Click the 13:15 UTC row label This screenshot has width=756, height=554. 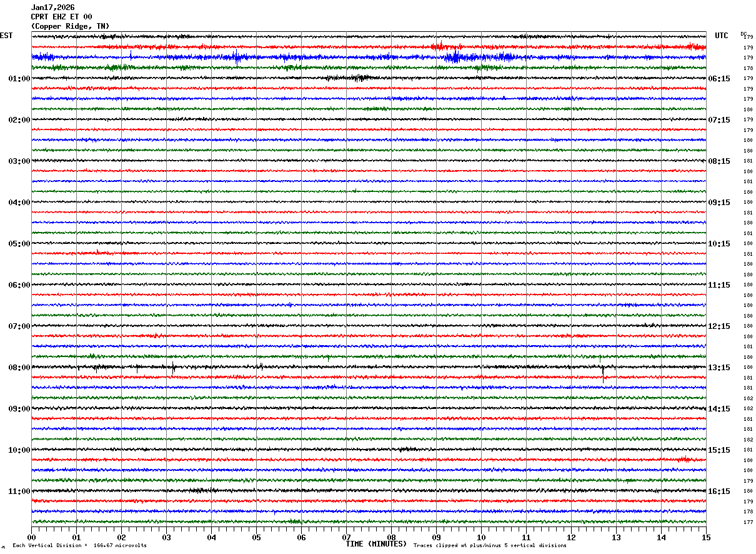pyautogui.click(x=719, y=368)
